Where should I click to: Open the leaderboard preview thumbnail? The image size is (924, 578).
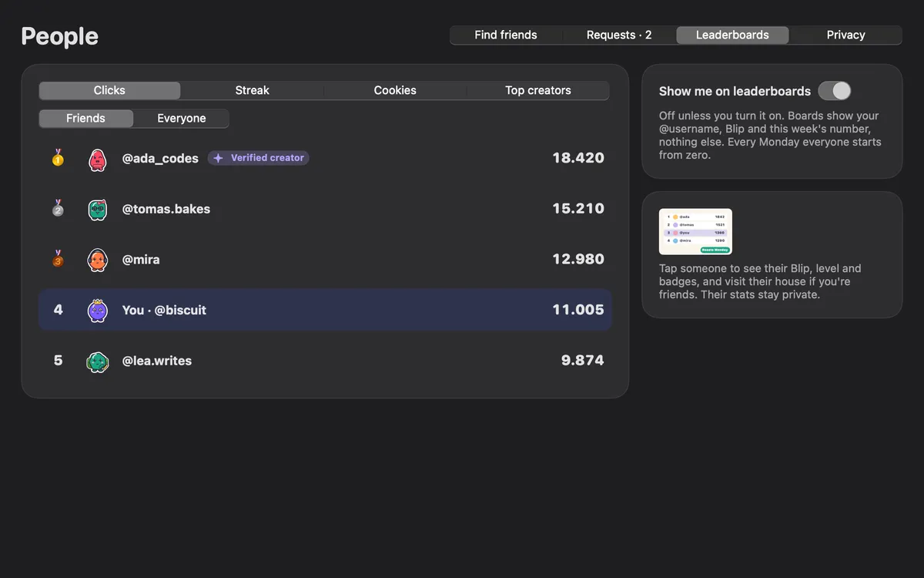(695, 231)
